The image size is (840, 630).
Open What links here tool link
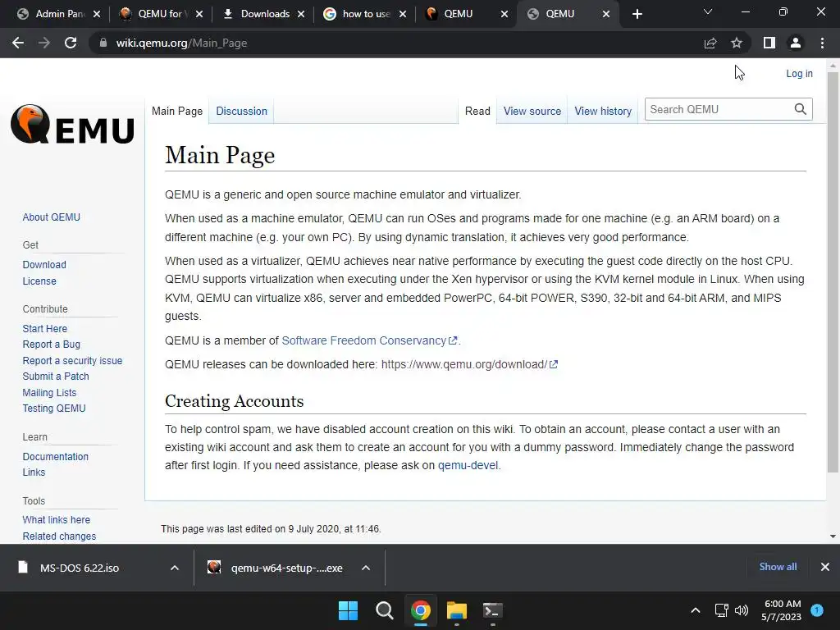[57, 519]
